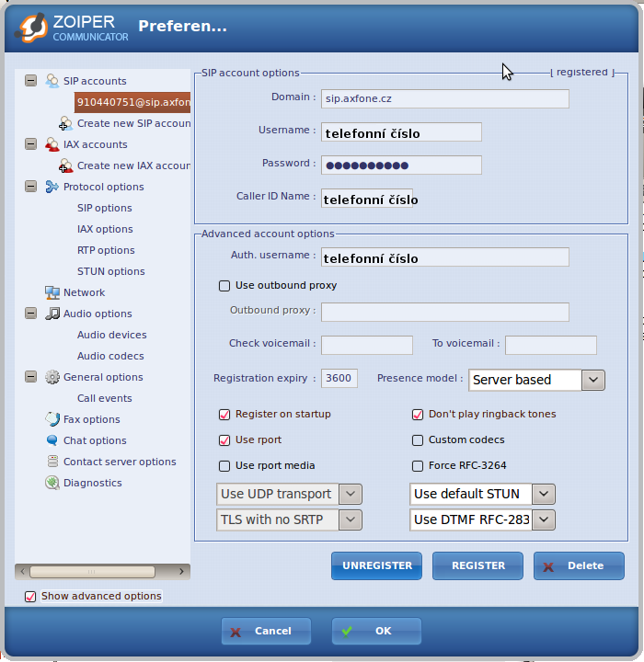The width and height of the screenshot is (644, 662).
Task: Open STUN options page
Action: click(x=110, y=271)
